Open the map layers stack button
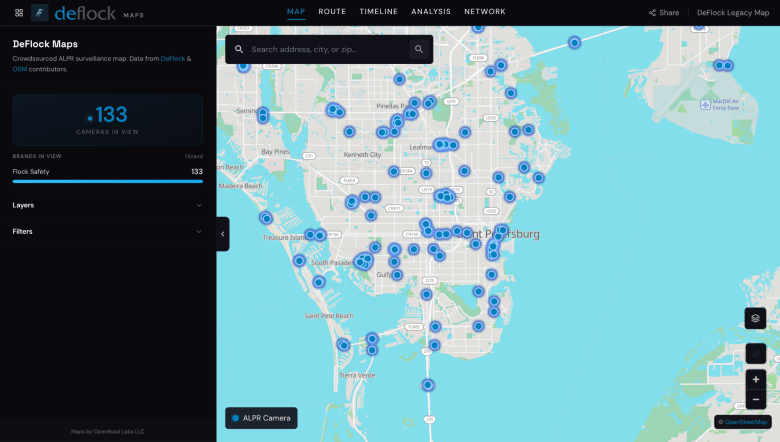 tap(755, 318)
